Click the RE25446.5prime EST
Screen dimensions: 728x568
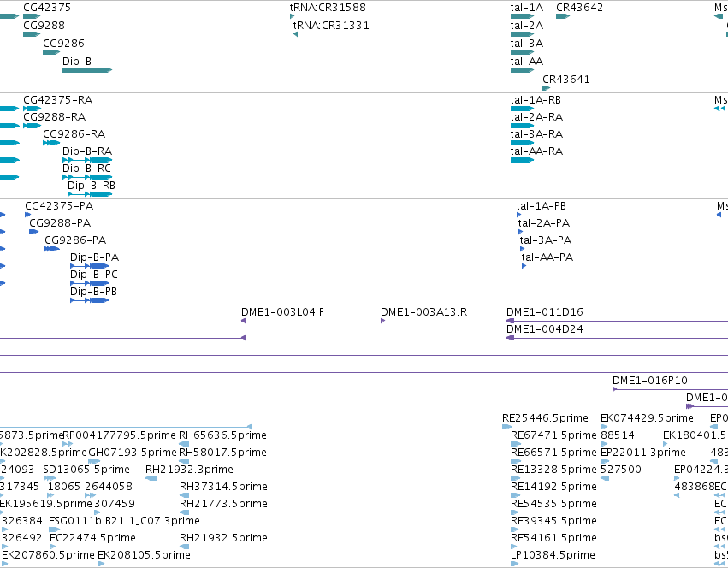506,427
